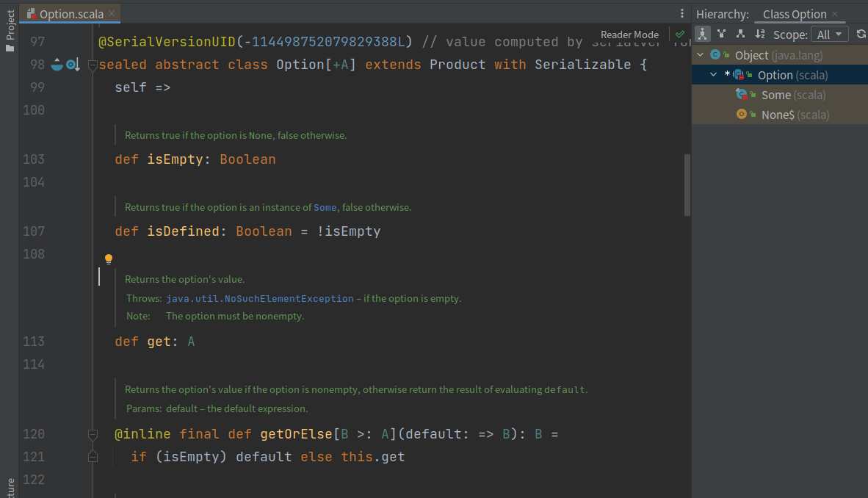Follow the java.util.NoSuchElementException link

click(x=260, y=298)
